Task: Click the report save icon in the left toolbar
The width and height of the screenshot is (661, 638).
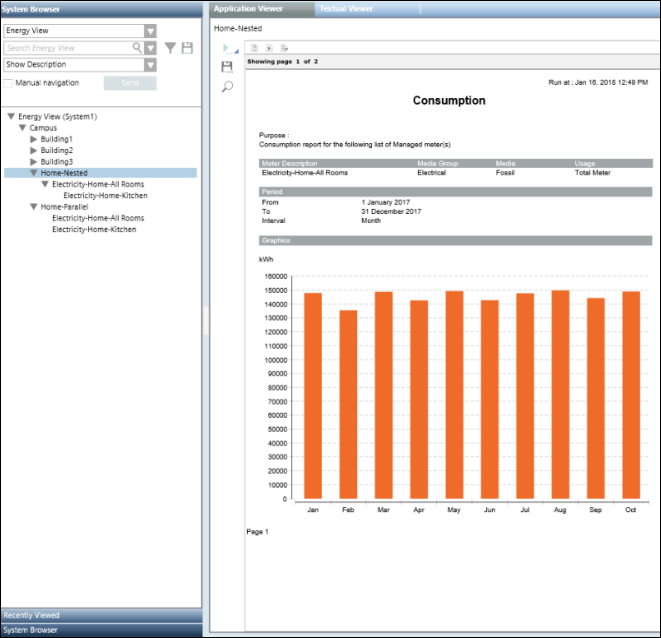Action: (227, 67)
